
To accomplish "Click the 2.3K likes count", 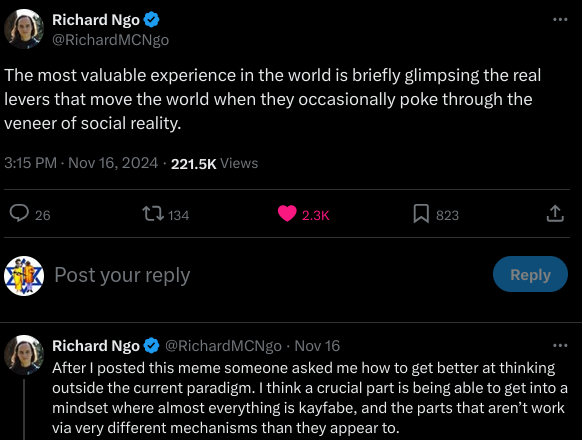I will pyautogui.click(x=315, y=215).
